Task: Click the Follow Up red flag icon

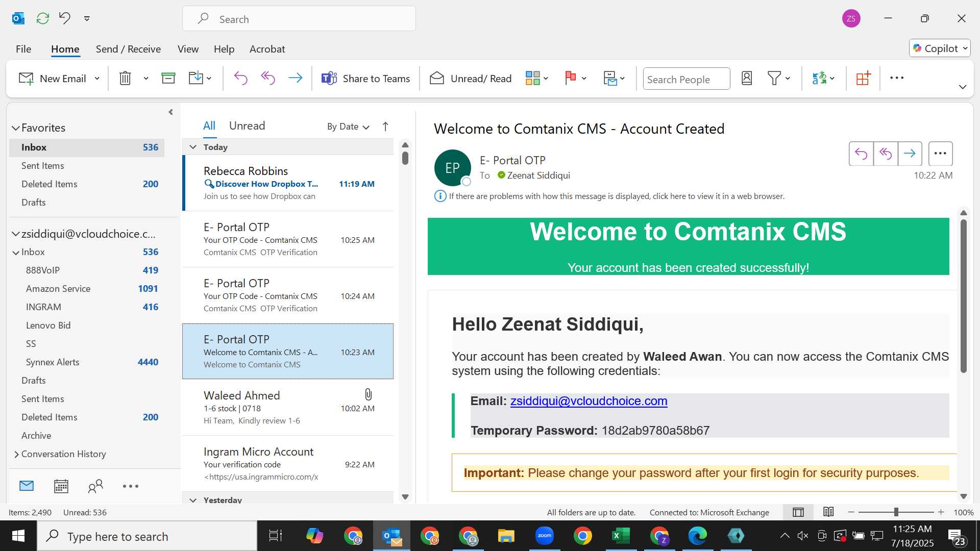Action: (571, 78)
